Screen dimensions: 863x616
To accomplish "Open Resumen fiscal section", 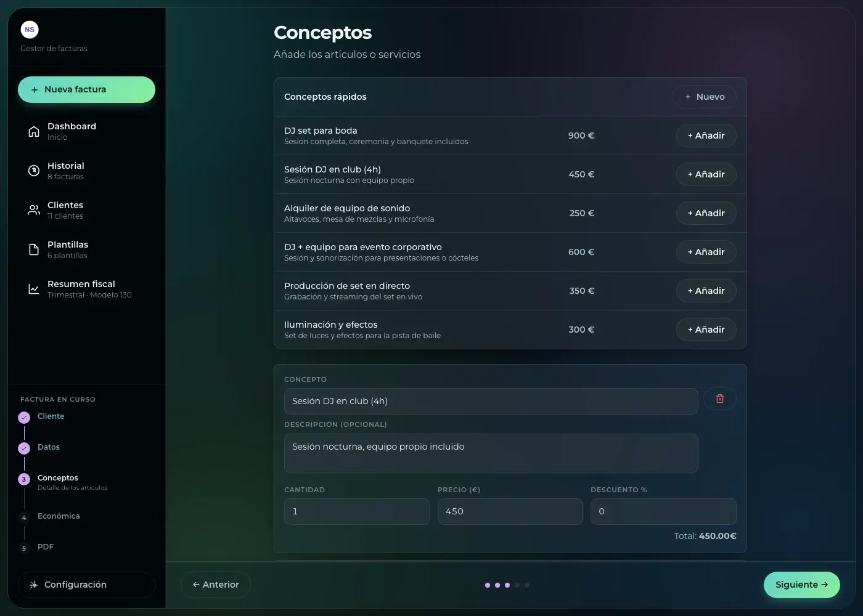I will click(x=86, y=289).
